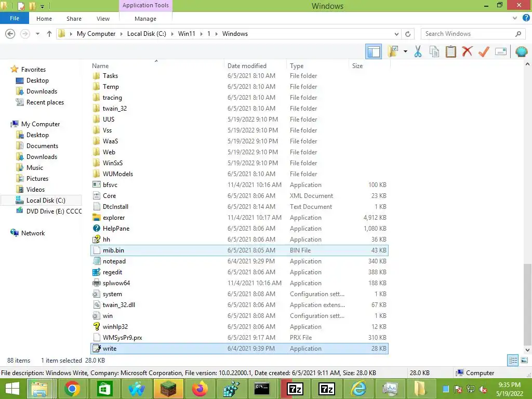Refresh the current folder
Image resolution: width=532 pixels, height=399 pixels.
408,34
